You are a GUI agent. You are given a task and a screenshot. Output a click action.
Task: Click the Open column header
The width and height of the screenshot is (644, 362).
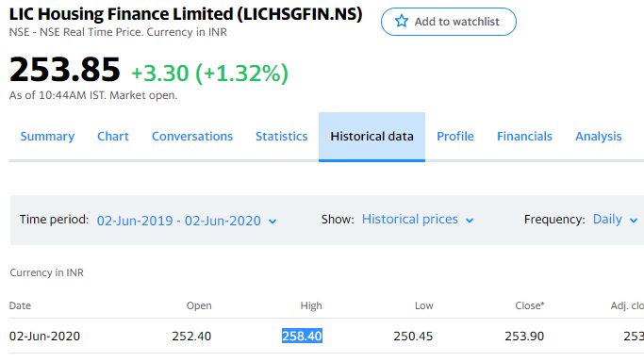click(199, 305)
